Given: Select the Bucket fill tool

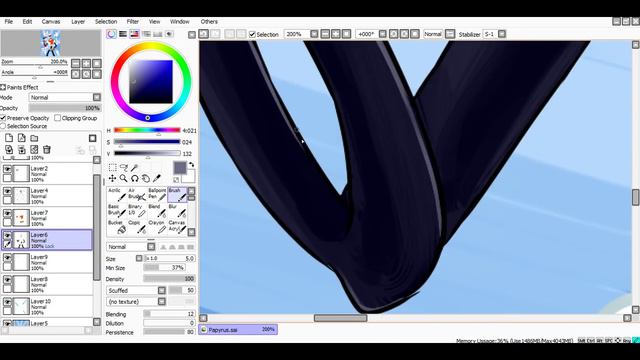Looking at the screenshot, I should click(117, 227).
